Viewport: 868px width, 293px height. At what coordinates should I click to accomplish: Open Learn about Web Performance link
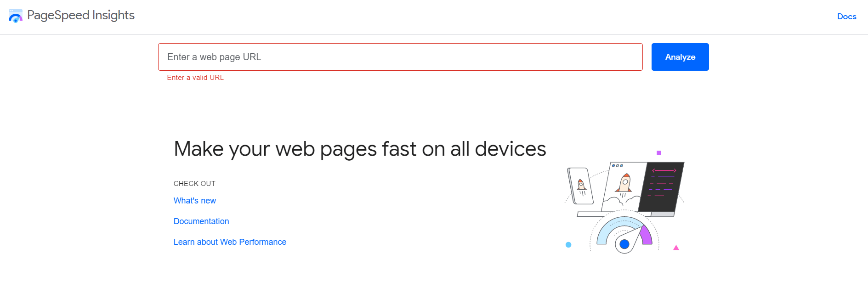[230, 242]
